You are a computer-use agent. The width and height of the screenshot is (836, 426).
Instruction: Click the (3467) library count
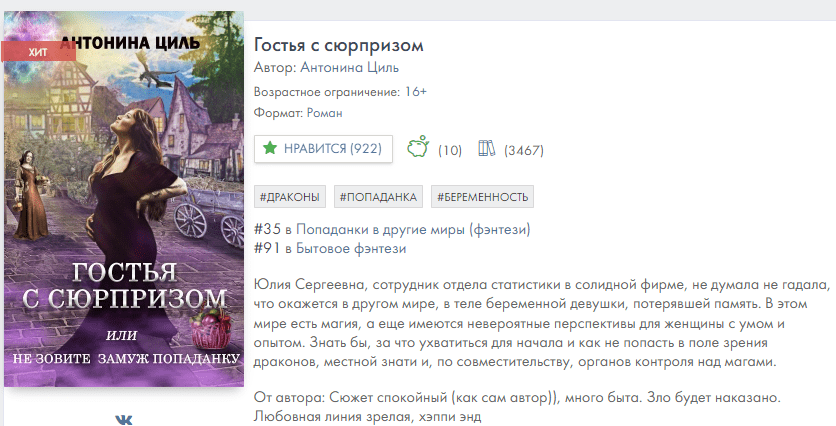(x=523, y=150)
